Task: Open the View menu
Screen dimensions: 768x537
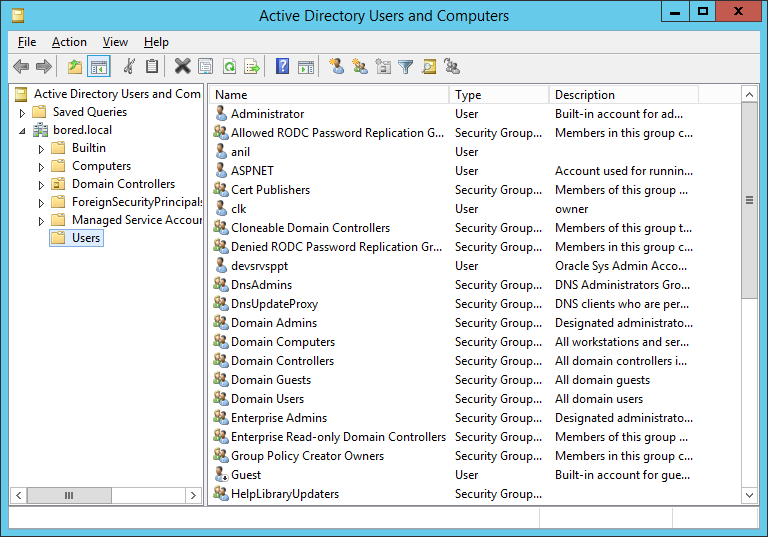Action: (115, 42)
